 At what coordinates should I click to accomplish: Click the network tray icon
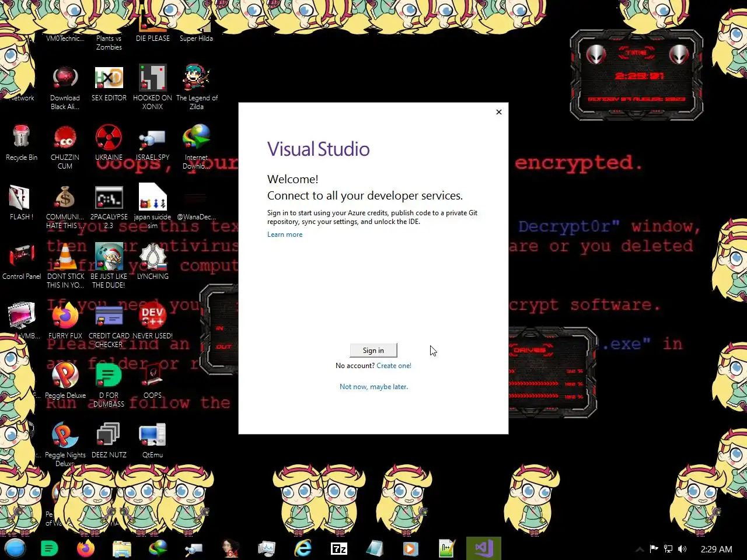668,549
